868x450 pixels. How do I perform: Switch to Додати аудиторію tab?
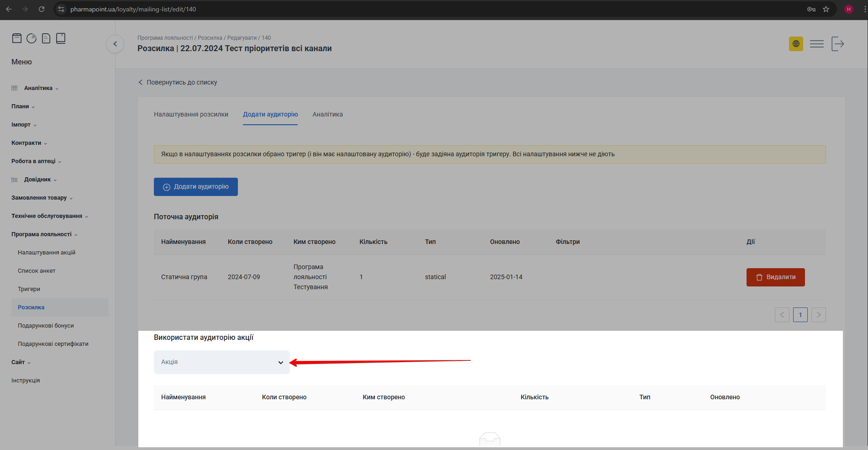click(270, 114)
